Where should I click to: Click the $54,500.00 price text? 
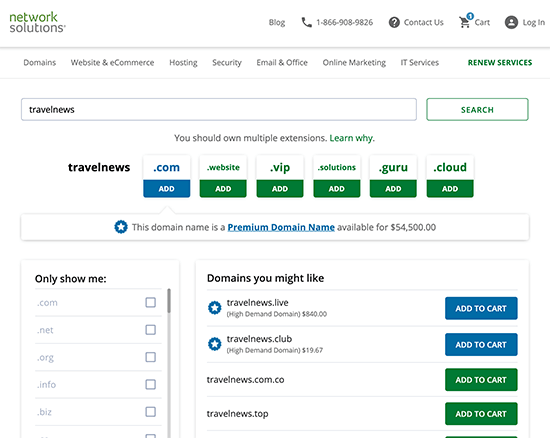[x=413, y=227]
